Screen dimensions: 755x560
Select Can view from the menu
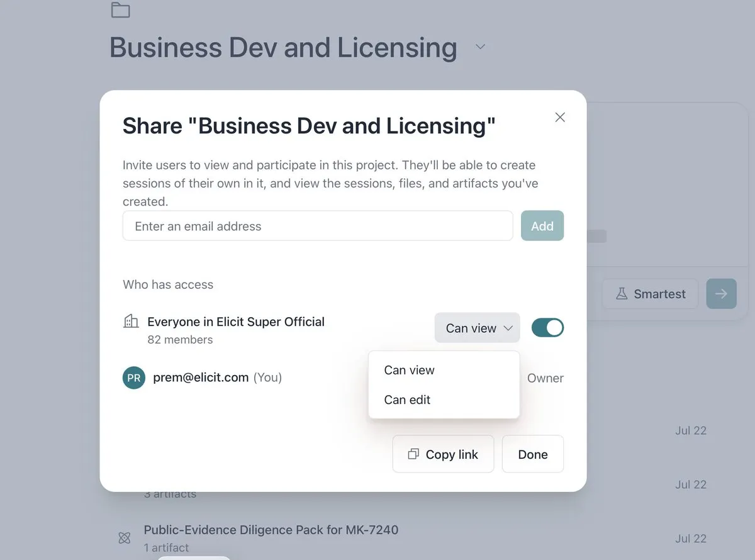(444, 370)
